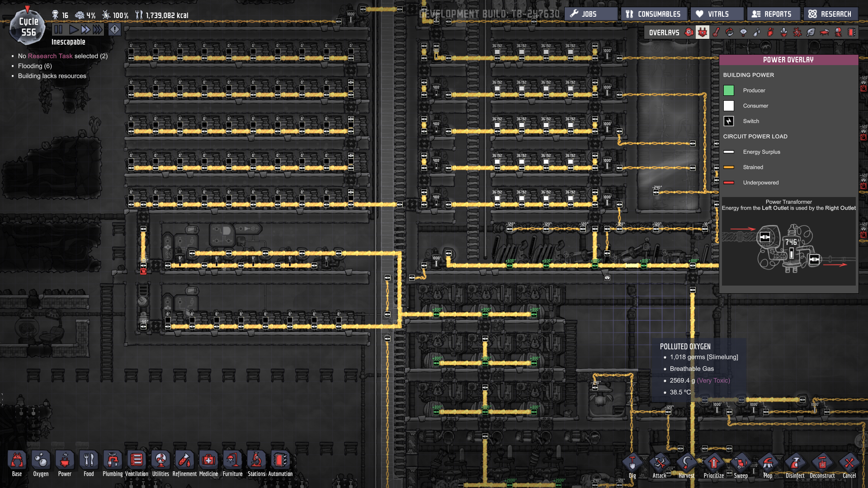Open the Light overlay bulb icon
The height and width of the screenshot is (488, 868).
(743, 33)
